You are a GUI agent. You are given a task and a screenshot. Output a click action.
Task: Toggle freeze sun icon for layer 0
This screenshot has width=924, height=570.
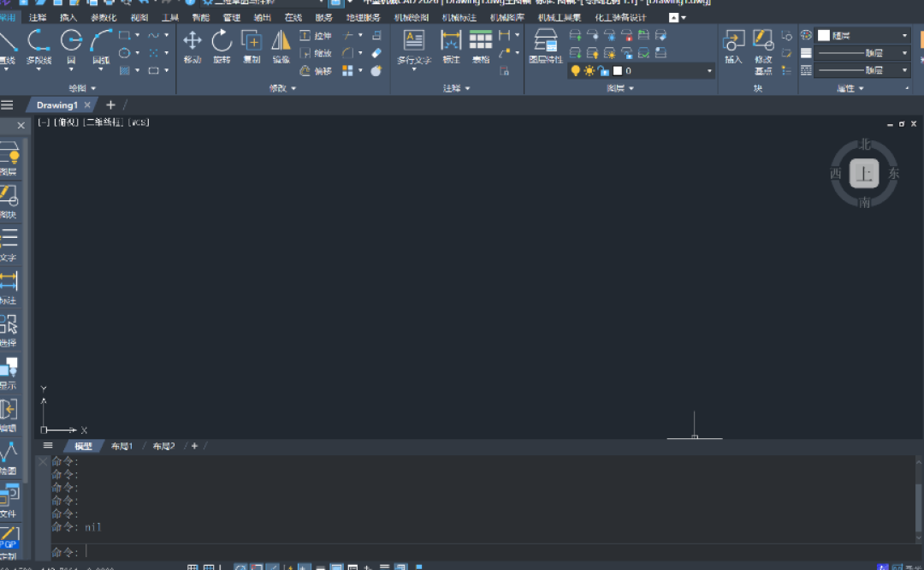(x=589, y=71)
